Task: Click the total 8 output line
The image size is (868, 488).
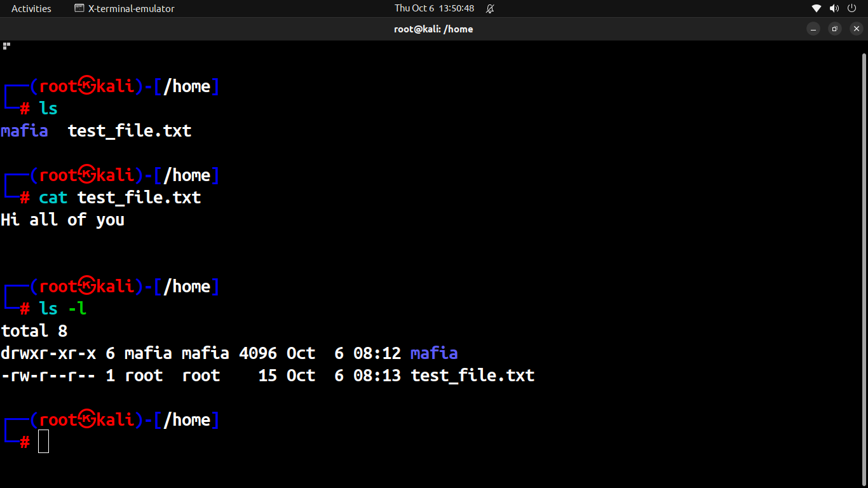Action: (35, 330)
